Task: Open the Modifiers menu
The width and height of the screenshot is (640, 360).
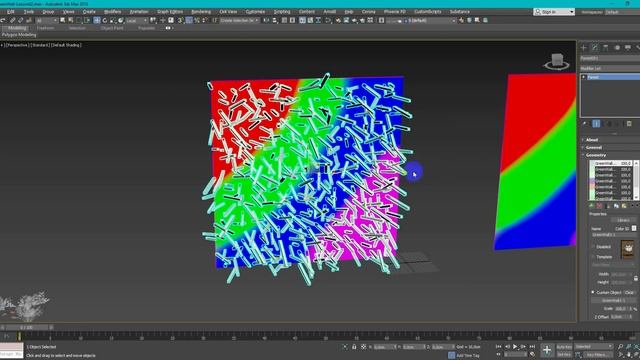Action: pyautogui.click(x=112, y=12)
